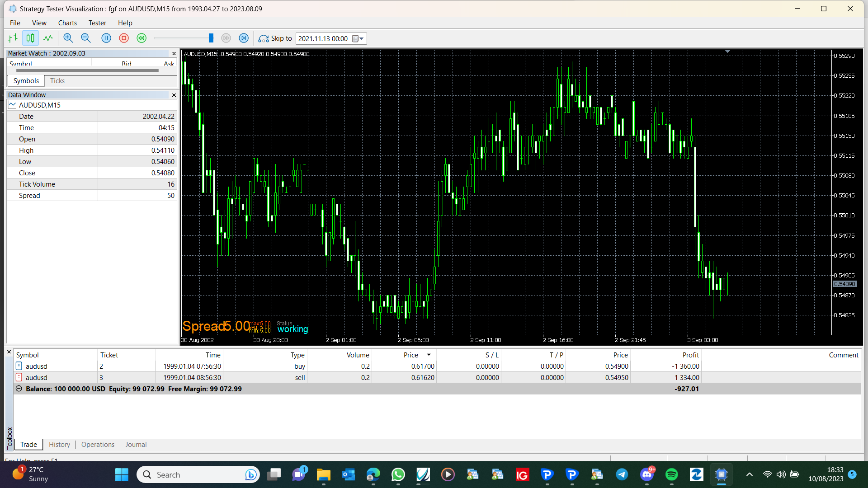The height and width of the screenshot is (488, 868).
Task: Close the Market Watch panel
Action: [x=174, y=53]
